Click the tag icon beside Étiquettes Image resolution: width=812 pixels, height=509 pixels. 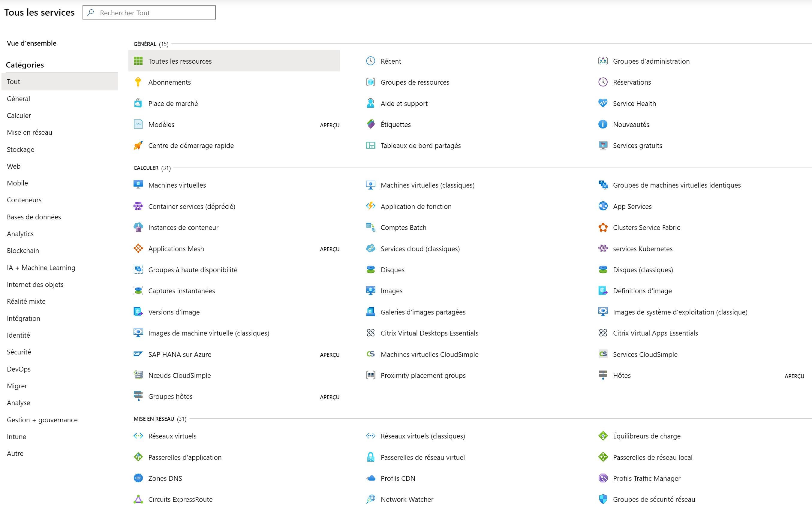pyautogui.click(x=371, y=124)
